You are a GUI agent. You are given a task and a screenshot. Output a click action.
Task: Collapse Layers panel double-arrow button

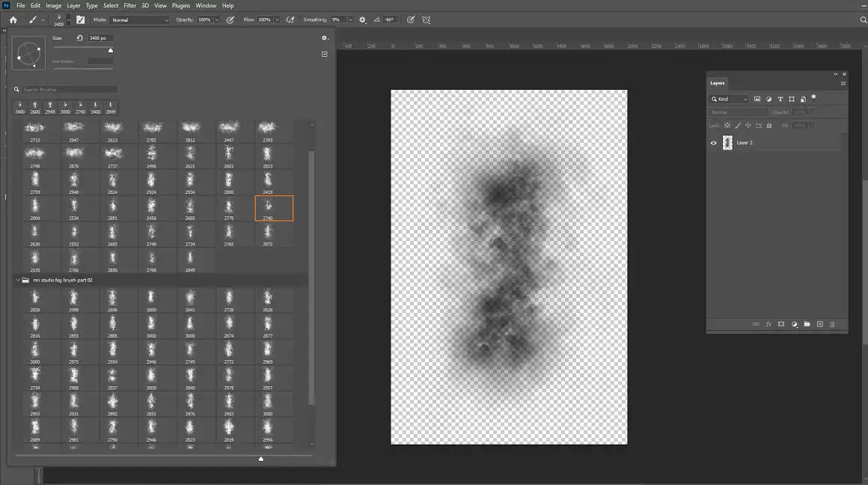tap(836, 74)
